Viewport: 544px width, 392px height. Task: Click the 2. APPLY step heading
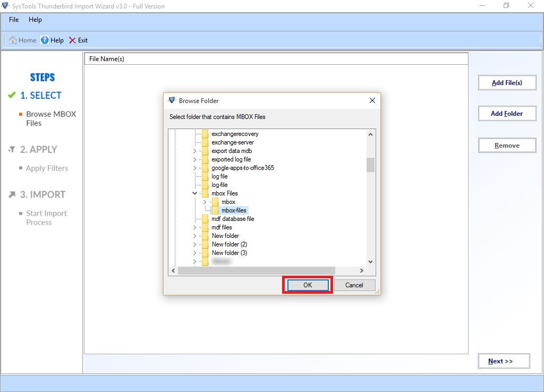coord(38,149)
